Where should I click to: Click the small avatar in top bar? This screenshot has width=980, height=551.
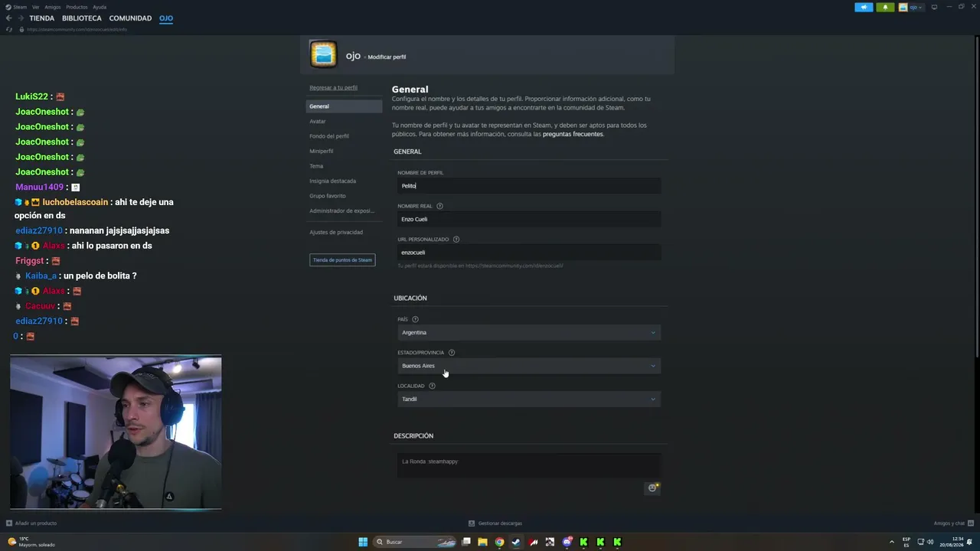pyautogui.click(x=903, y=7)
